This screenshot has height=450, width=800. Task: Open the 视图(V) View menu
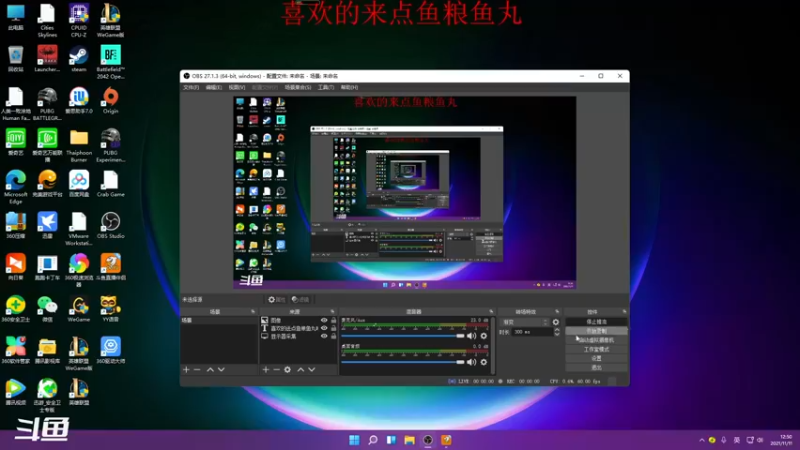tap(237, 87)
